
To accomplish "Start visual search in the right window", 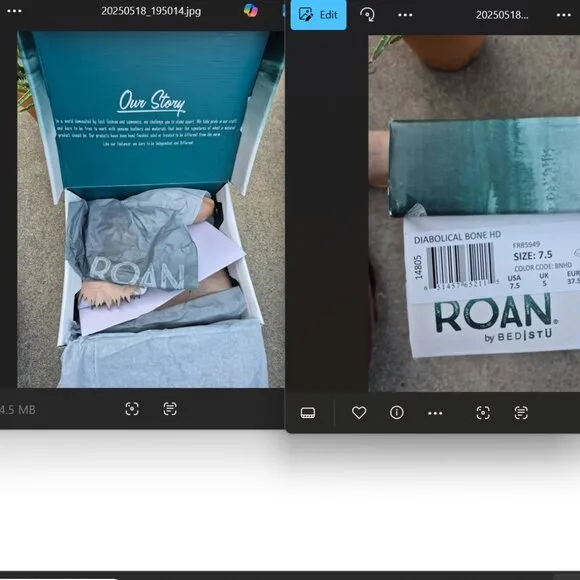I will (483, 413).
